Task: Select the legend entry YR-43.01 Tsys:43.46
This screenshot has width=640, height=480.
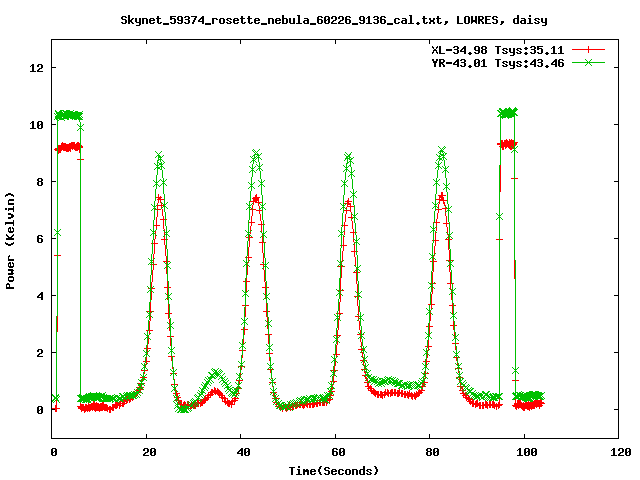Action: 498,63
